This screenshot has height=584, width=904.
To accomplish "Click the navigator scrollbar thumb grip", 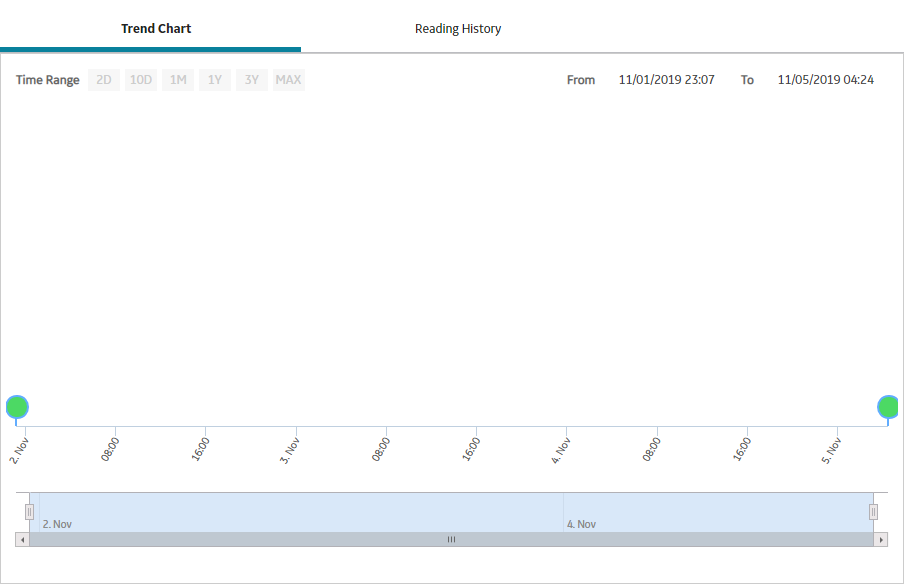I will (x=451, y=540).
